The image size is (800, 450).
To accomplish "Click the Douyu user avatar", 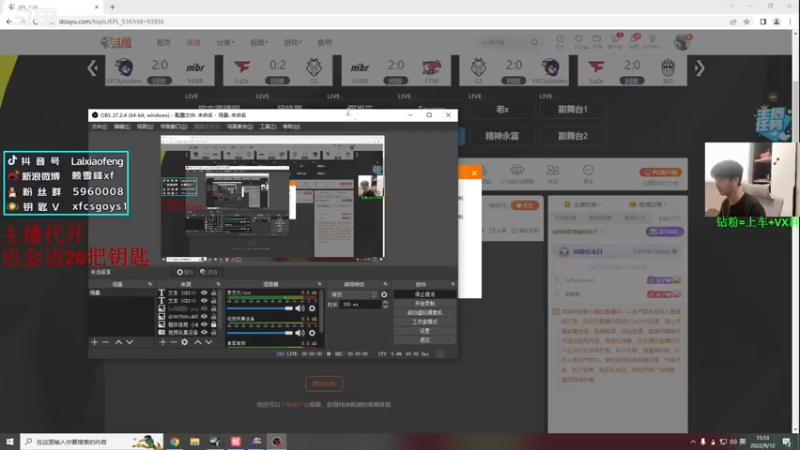I will pyautogui.click(x=682, y=42).
